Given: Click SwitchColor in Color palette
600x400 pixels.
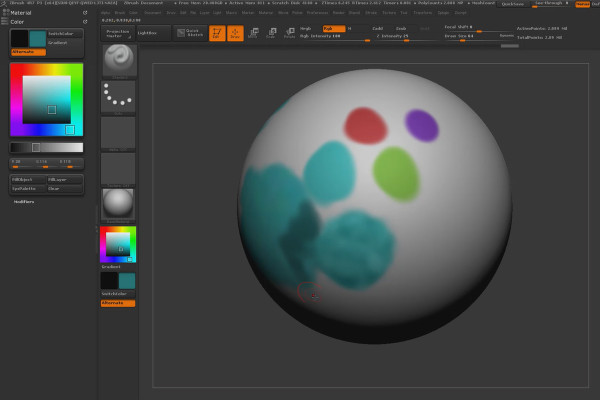Looking at the screenshot, I should 65,34.
